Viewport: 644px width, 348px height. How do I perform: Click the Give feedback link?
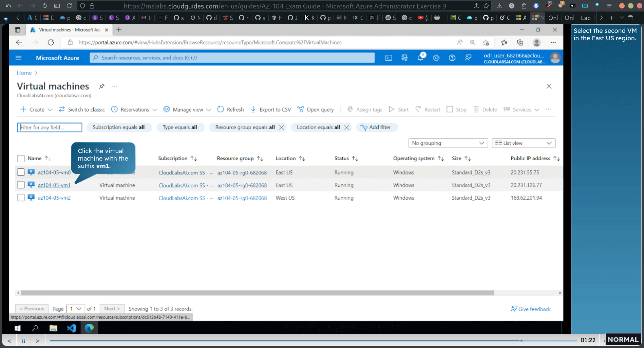(531, 309)
